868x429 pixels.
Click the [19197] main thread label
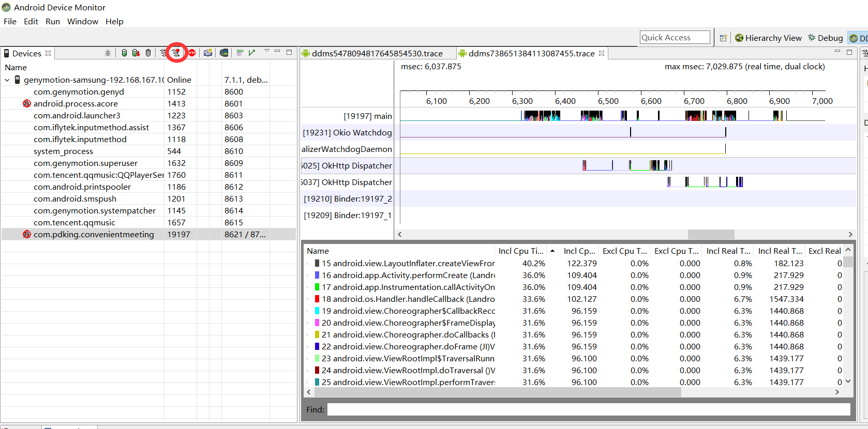click(x=368, y=116)
